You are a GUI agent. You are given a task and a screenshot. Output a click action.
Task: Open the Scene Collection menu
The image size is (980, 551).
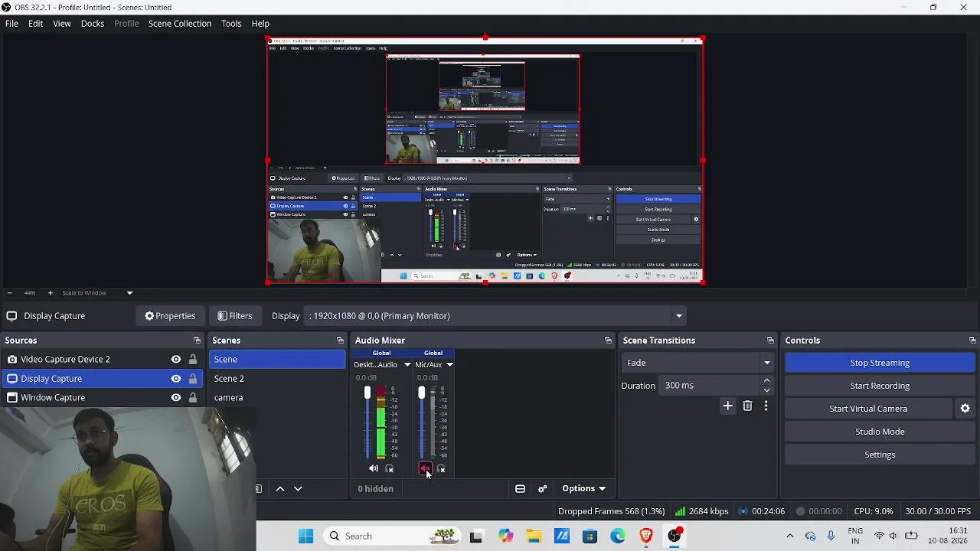(180, 24)
